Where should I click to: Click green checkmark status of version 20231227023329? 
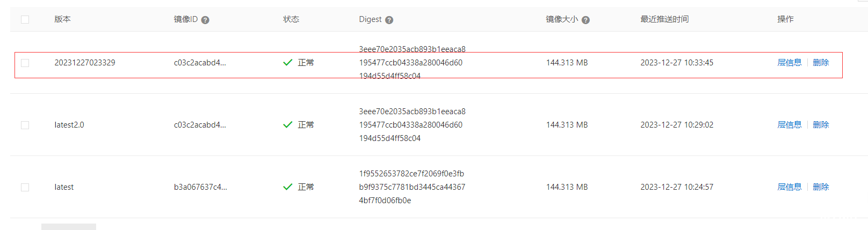click(x=288, y=63)
